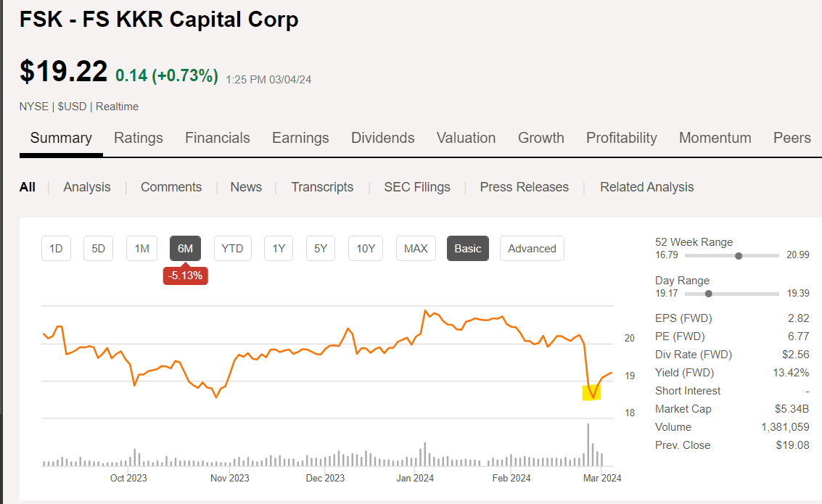Screen dimensions: 822x504
Task: Filter feed by Press Releases
Action: pyautogui.click(x=524, y=187)
